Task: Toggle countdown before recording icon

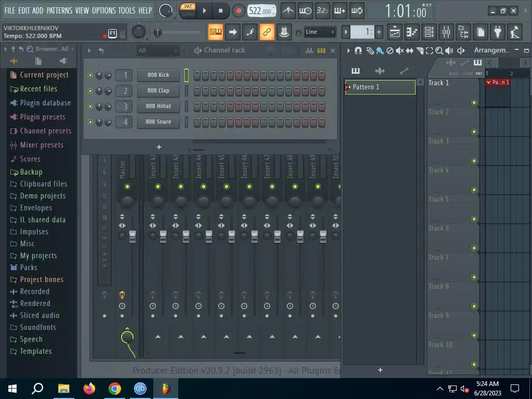Action: (x=322, y=11)
